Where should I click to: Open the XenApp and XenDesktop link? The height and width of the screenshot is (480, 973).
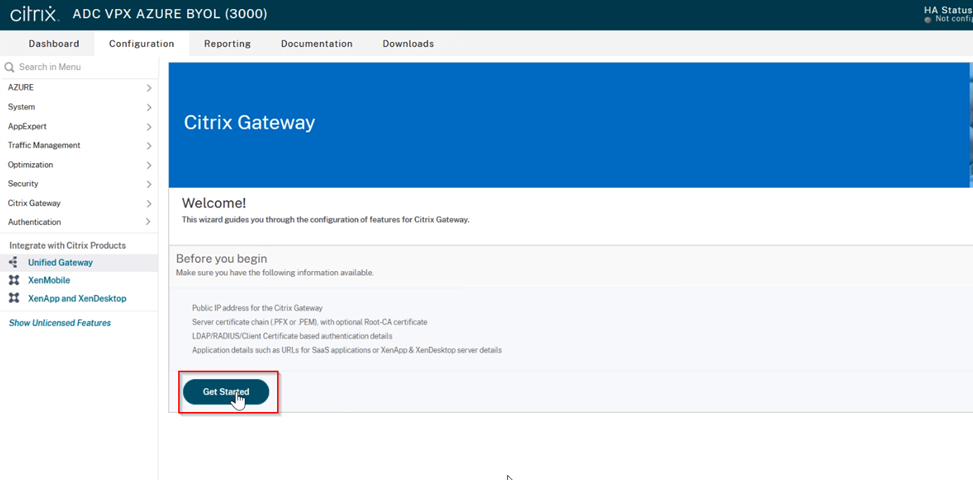tap(77, 298)
